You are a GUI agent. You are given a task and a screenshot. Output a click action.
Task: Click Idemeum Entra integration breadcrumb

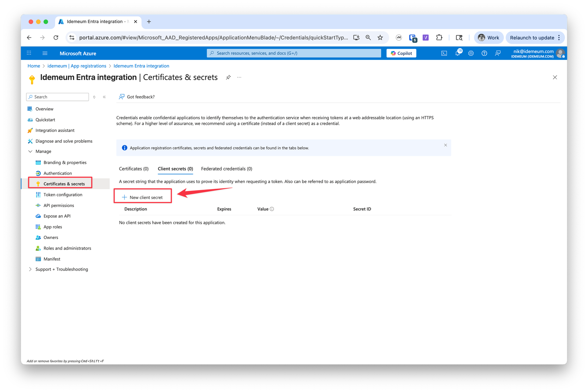(141, 66)
